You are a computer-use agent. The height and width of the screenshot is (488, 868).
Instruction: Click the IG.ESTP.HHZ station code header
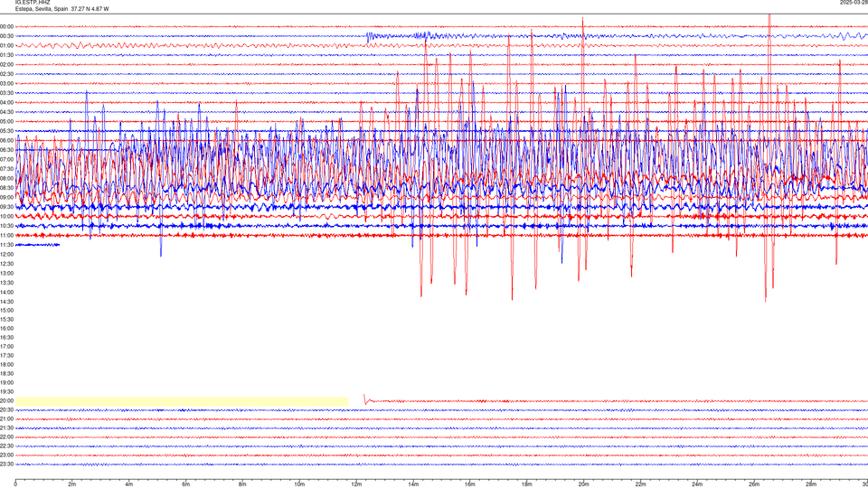[33, 3]
